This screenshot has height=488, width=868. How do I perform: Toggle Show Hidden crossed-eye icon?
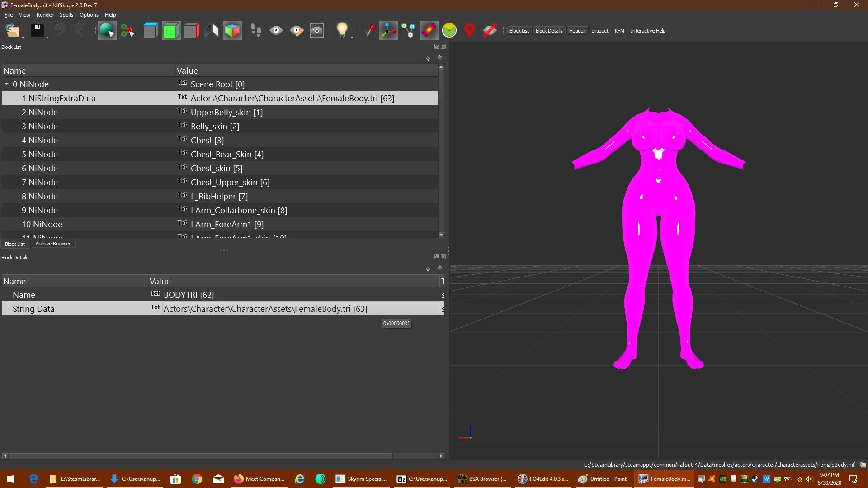click(490, 31)
